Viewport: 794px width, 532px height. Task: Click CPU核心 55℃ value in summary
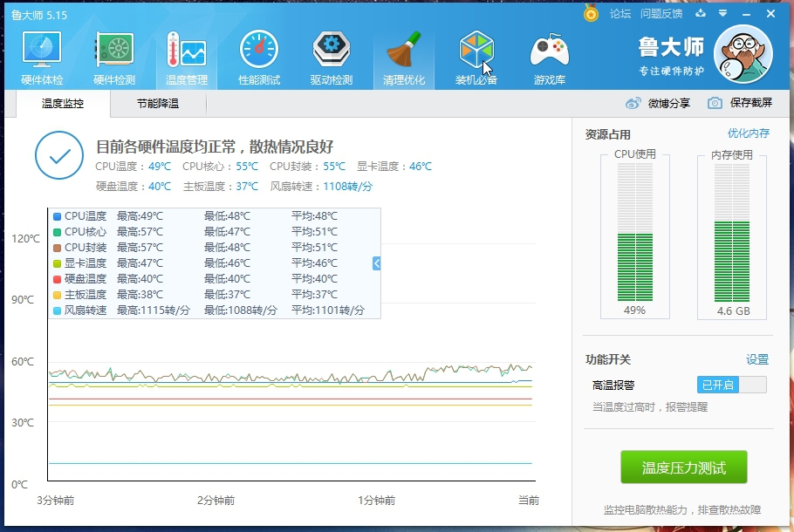click(x=247, y=167)
